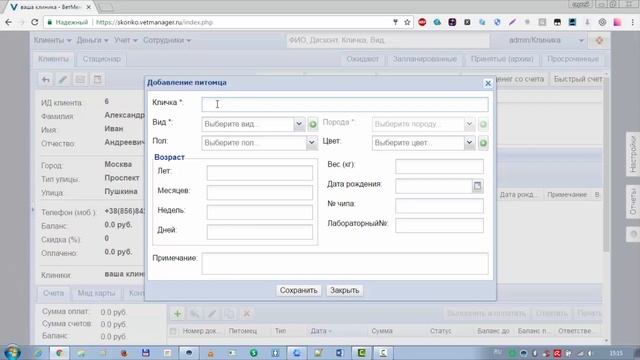The image size is (640, 360).
Task: Add new breed with green plus icon
Action: (483, 124)
